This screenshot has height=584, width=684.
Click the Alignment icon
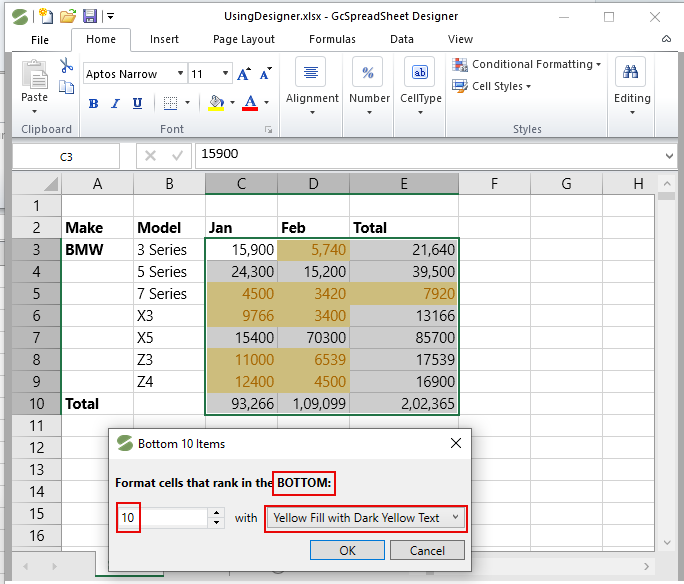click(311, 72)
